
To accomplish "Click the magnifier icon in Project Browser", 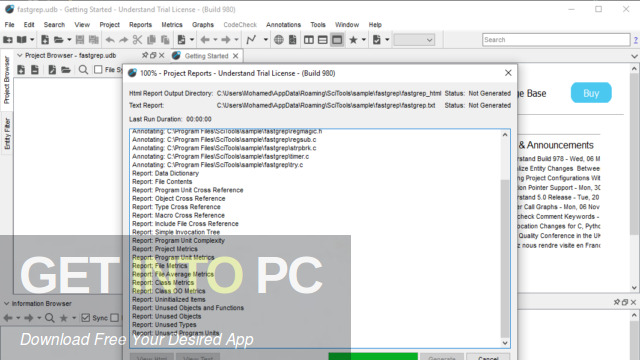I will coord(83,70).
